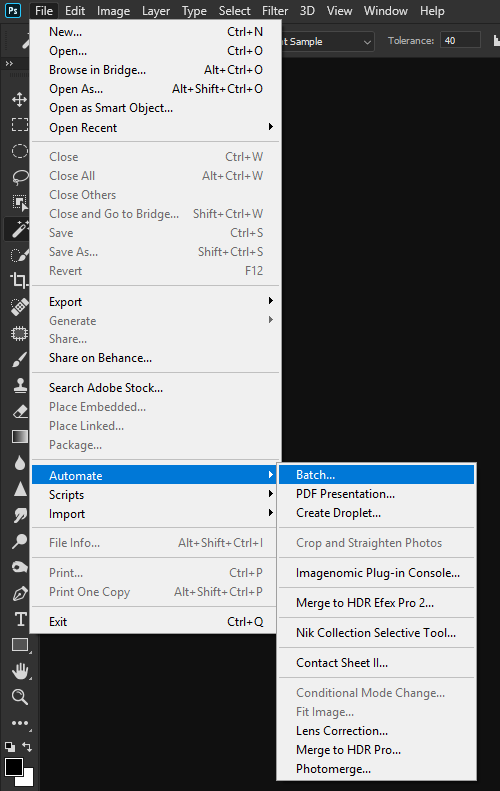Choose New... from File menu

[156, 32]
